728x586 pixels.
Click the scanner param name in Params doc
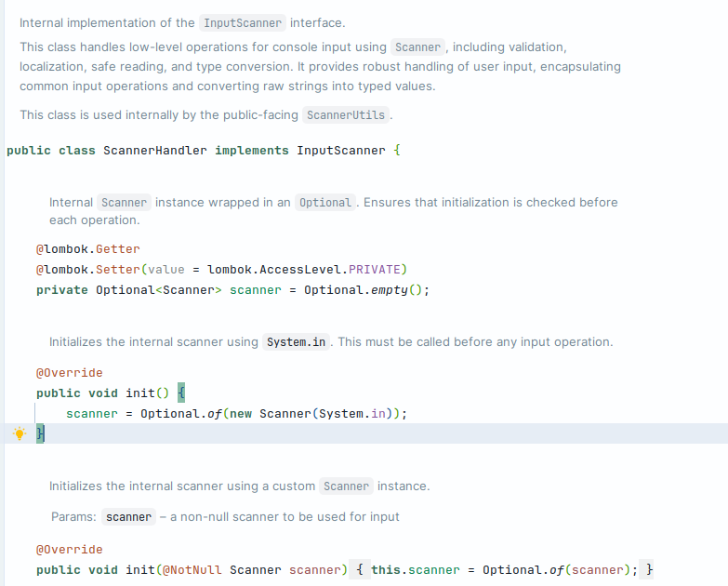[x=128, y=517]
